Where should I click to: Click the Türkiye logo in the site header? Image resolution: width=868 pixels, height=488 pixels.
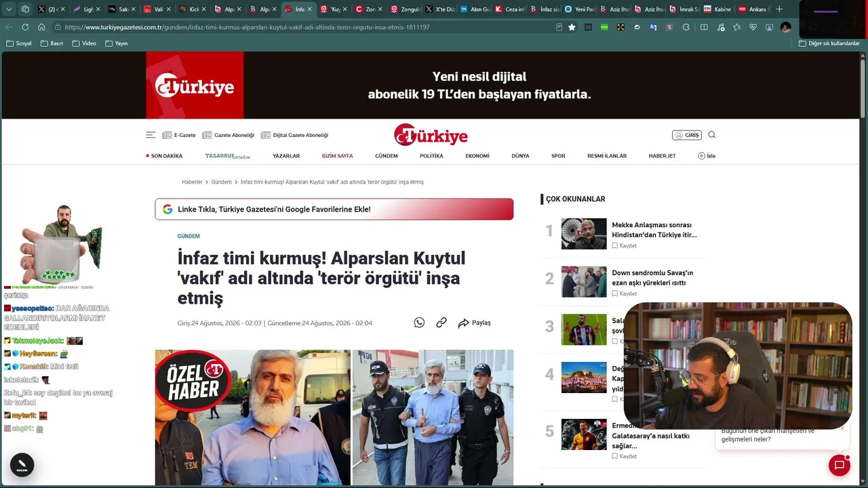point(431,135)
